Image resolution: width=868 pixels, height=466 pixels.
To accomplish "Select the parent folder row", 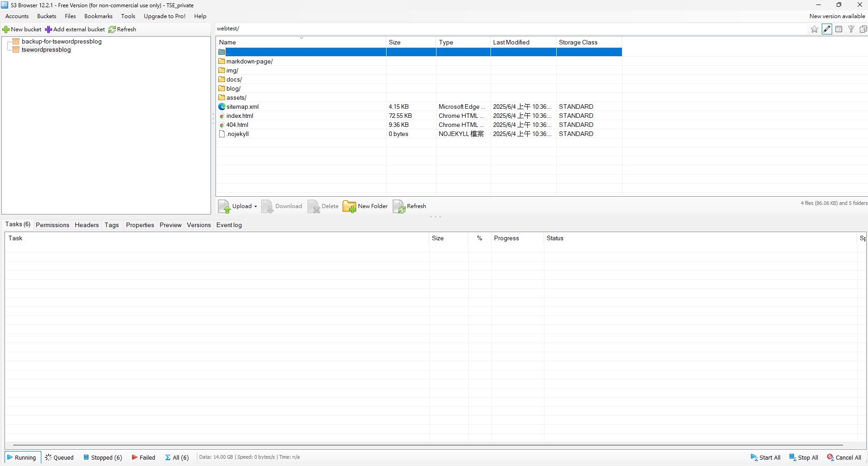I will [x=419, y=52].
